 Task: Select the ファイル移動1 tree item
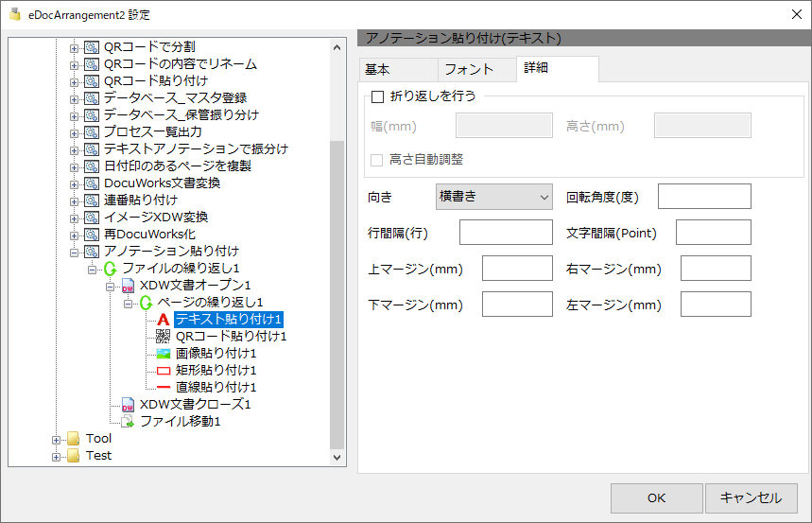tap(181, 422)
